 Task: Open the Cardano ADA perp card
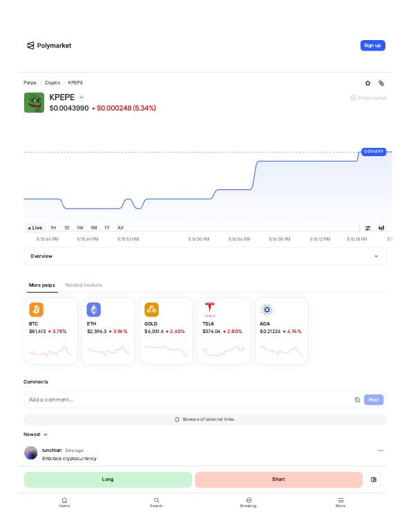pyautogui.click(x=282, y=331)
